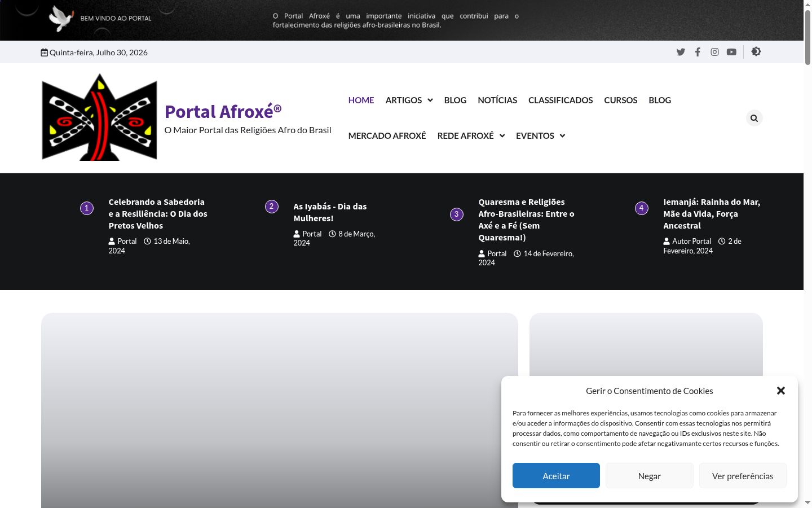
Task: Open article Celebrando a Sabedoria e a Resiliência
Action: 158,214
